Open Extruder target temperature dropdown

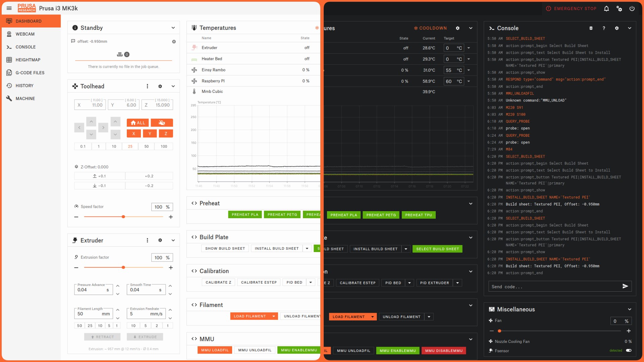click(x=469, y=48)
